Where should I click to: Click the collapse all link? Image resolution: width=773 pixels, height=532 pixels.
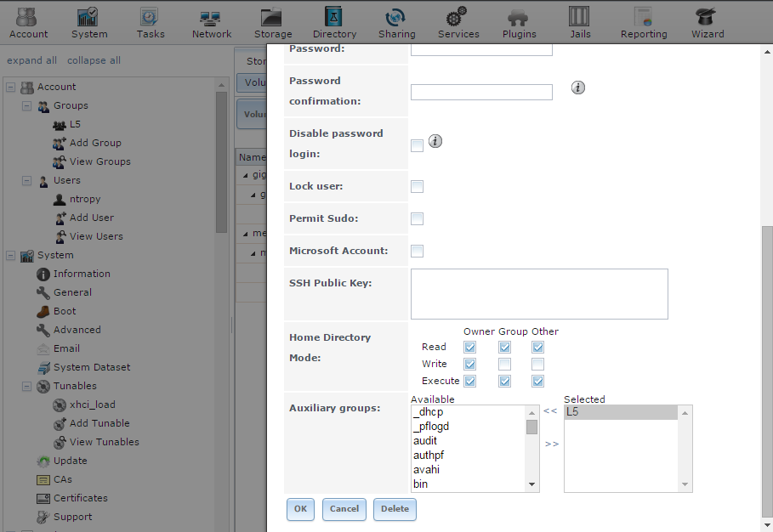tap(94, 60)
